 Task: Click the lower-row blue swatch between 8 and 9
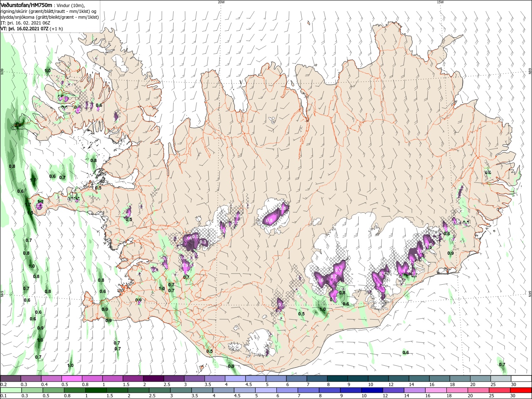click(x=330, y=390)
